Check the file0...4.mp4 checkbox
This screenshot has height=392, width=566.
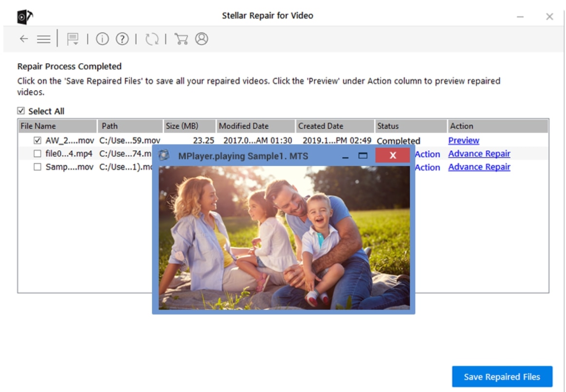pyautogui.click(x=37, y=154)
